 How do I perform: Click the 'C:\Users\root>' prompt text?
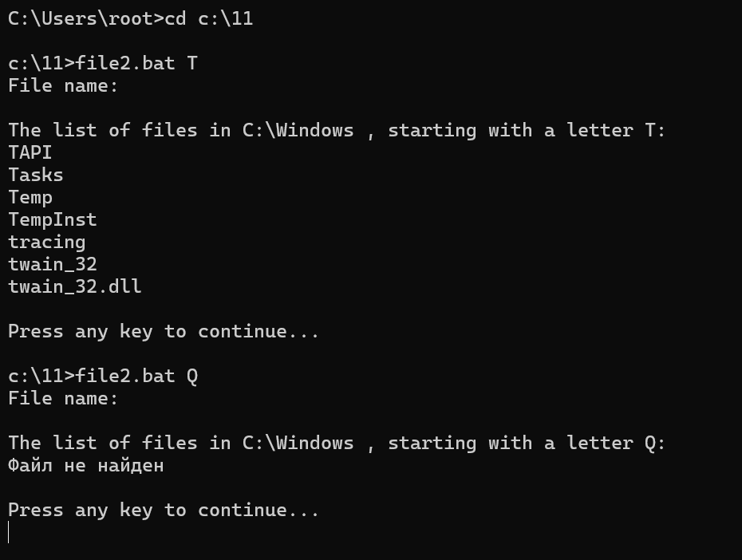[x=85, y=18]
